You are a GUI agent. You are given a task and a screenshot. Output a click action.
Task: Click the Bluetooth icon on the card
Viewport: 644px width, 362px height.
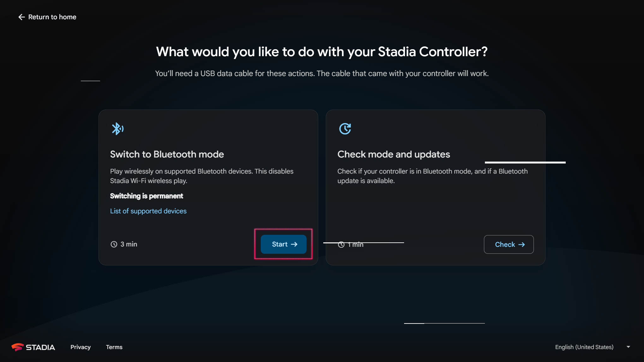pyautogui.click(x=117, y=129)
